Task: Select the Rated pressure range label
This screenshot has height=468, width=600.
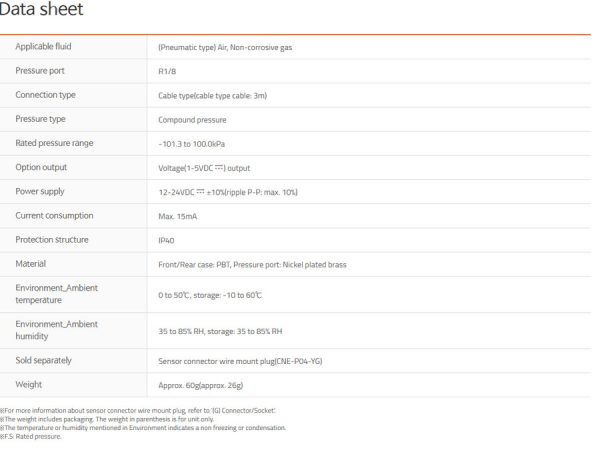Action: pyautogui.click(x=54, y=143)
